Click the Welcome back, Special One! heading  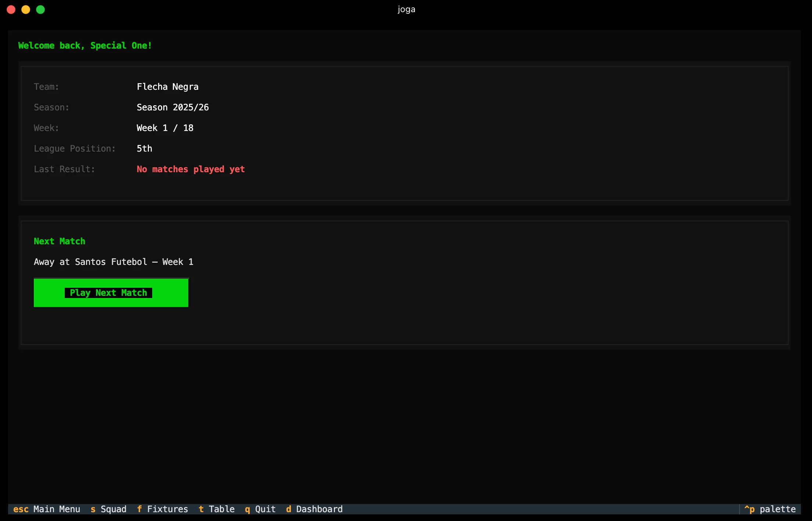[85, 46]
